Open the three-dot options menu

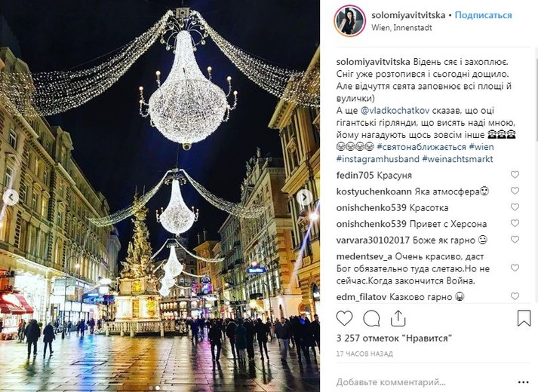[523, 382]
